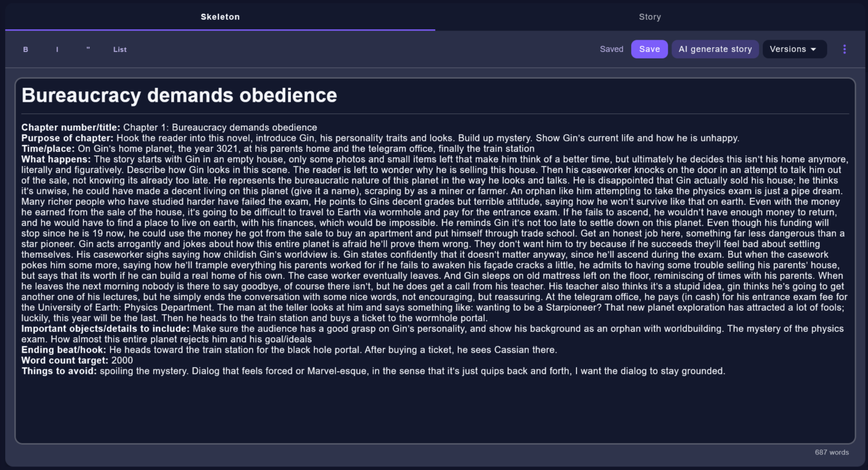Click the 'Purpose of chapter:' label
This screenshot has width=868, height=470.
67,138
